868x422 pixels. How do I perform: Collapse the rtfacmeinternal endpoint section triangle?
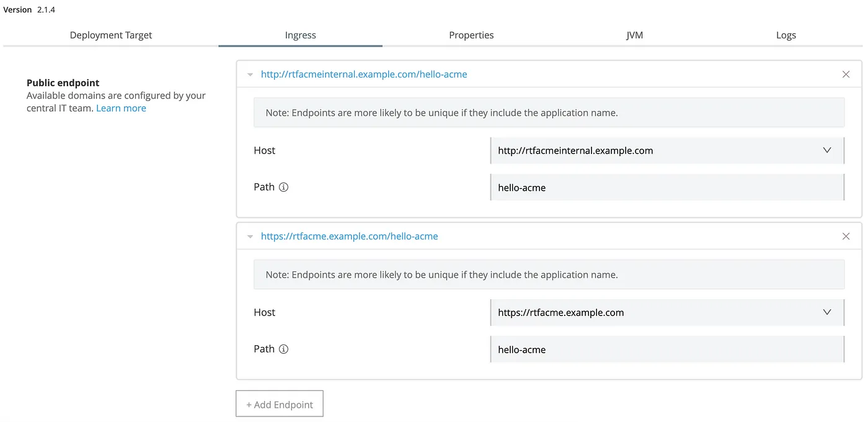[x=250, y=74]
